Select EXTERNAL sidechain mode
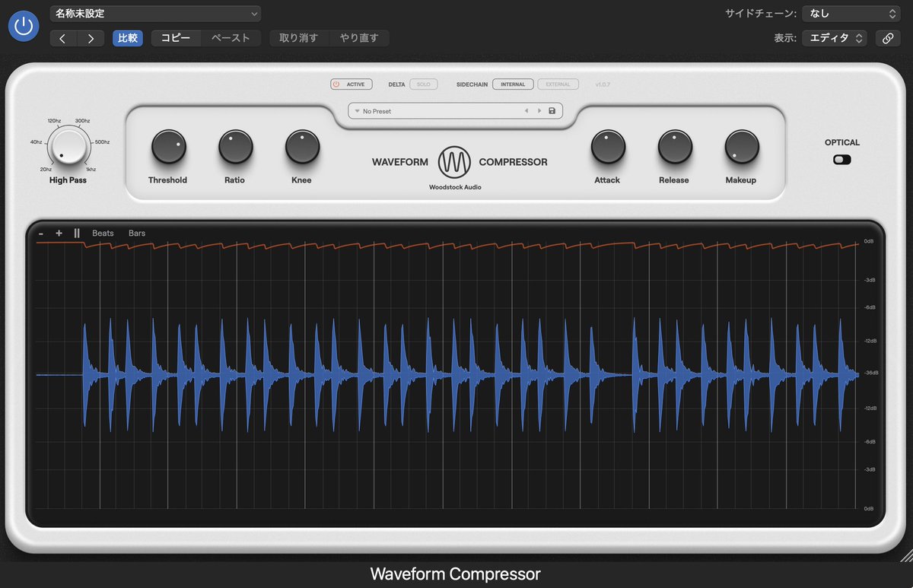This screenshot has height=588, width=913. tap(558, 84)
